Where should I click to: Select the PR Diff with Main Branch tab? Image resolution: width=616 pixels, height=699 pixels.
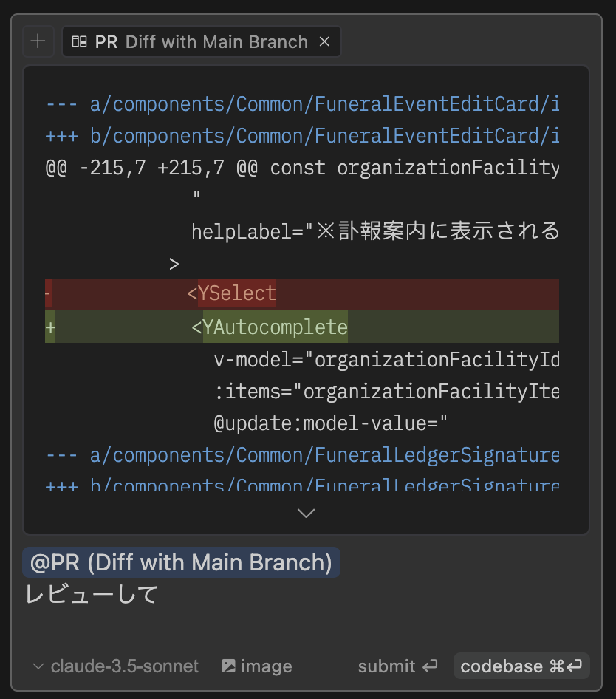202,41
